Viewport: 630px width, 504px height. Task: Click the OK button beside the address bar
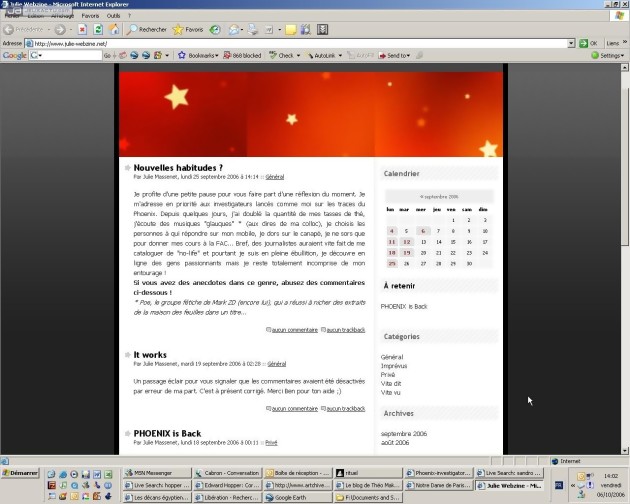click(x=589, y=44)
